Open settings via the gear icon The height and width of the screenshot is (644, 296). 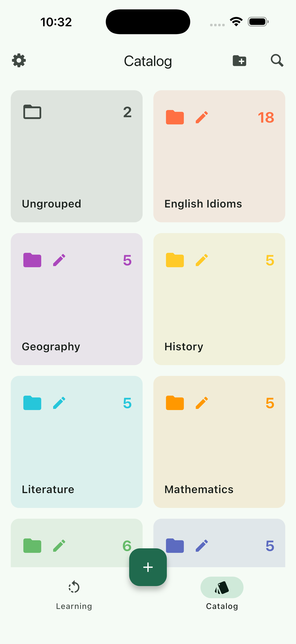click(x=19, y=60)
